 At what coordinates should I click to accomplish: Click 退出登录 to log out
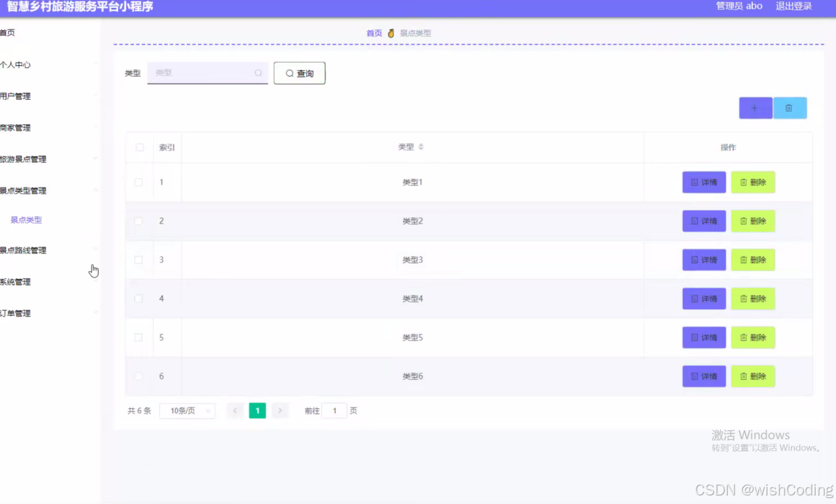click(x=794, y=6)
